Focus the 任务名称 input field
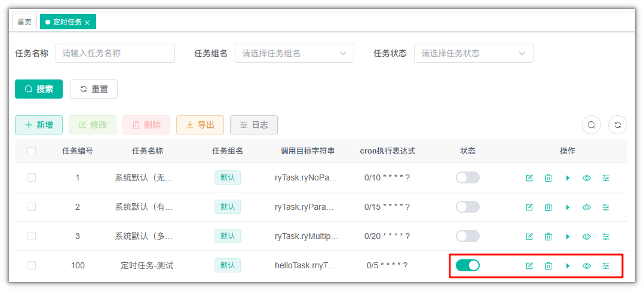Viewport: 644px width, 291px height. (x=115, y=53)
